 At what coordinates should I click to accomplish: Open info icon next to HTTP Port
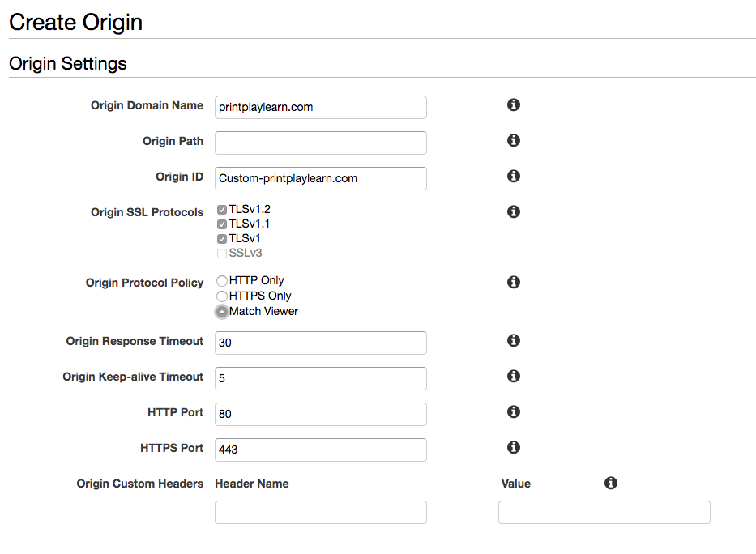point(514,411)
